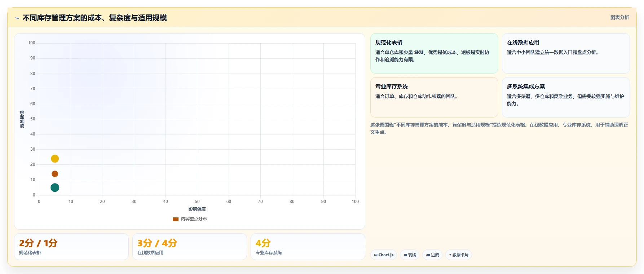The width and height of the screenshot is (644, 274).
Task: Click the chart summary paragraph starting 这张图围绕
Action: 499,128
